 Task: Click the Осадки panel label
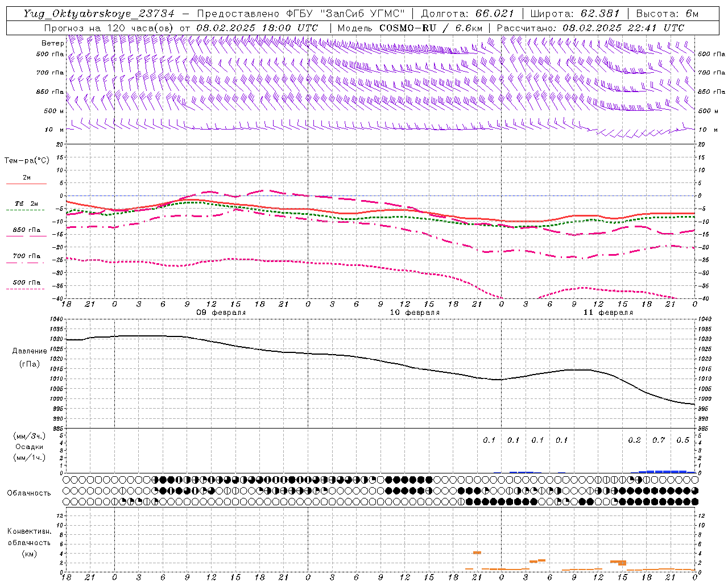[30, 447]
